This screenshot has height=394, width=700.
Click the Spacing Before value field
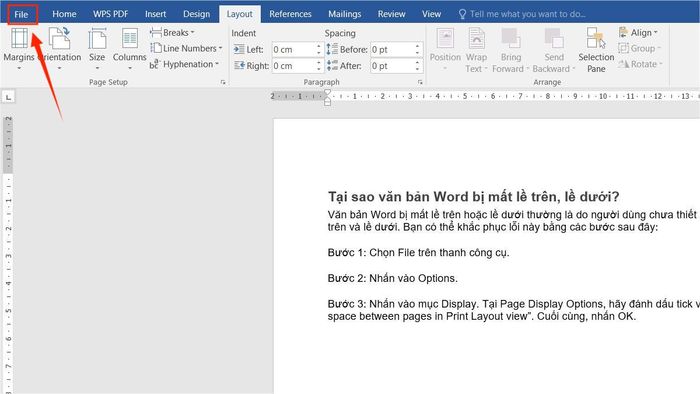pos(392,50)
